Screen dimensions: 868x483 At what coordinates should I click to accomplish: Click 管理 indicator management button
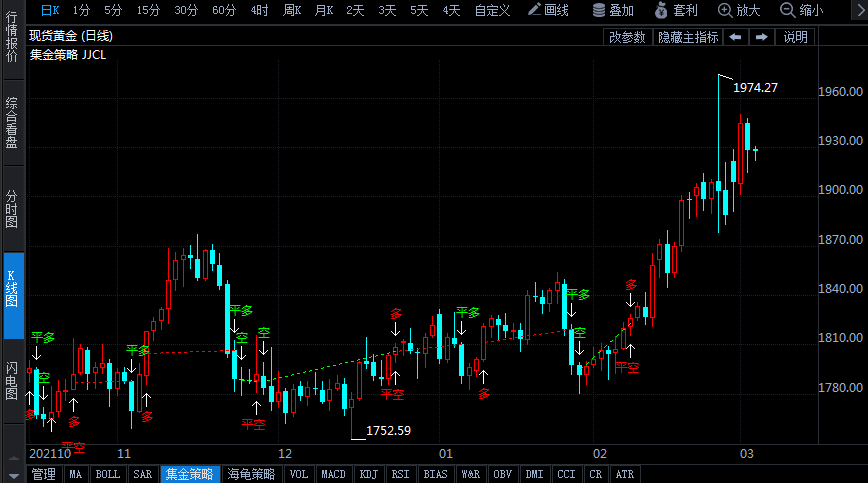[43, 475]
